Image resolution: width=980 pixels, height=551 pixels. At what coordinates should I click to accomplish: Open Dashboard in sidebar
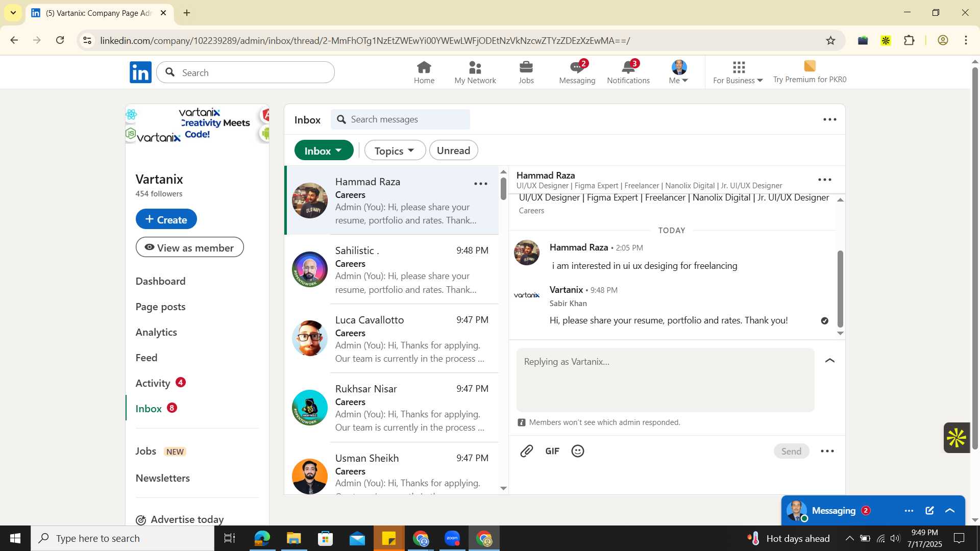(161, 281)
